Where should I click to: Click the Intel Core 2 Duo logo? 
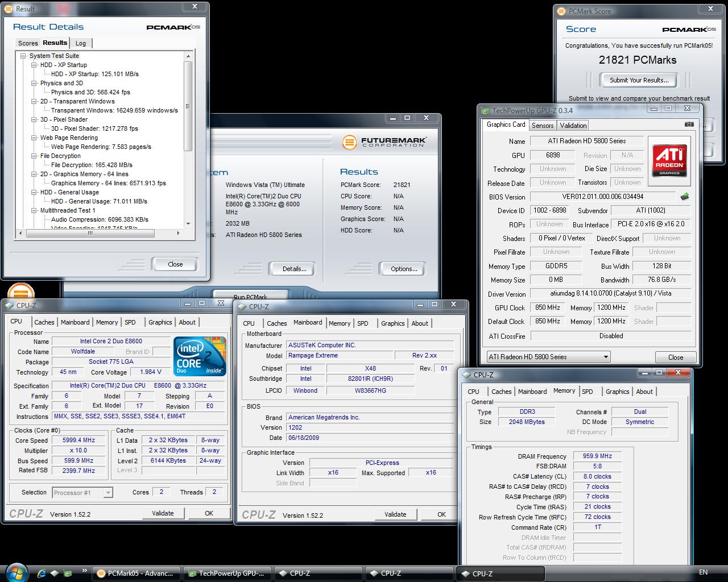point(200,356)
